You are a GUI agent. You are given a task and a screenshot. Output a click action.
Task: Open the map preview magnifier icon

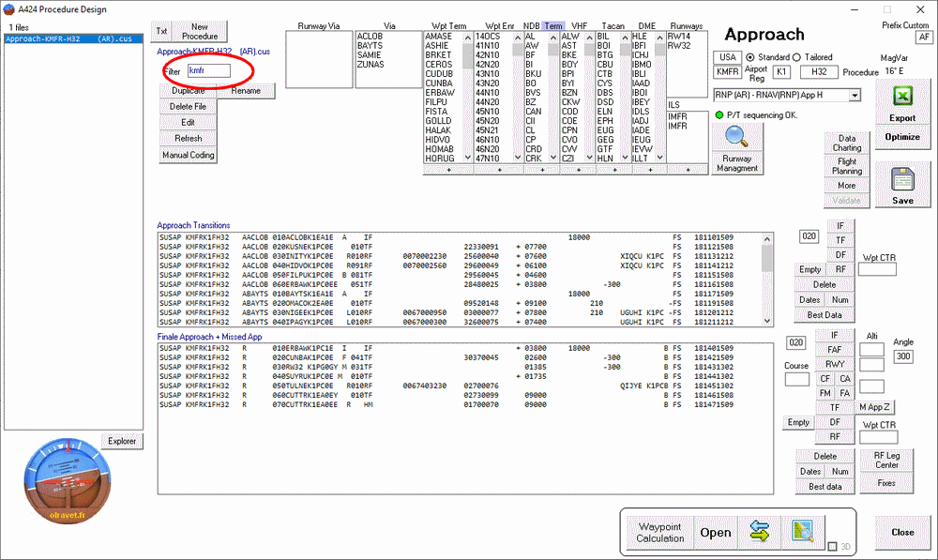[802, 532]
